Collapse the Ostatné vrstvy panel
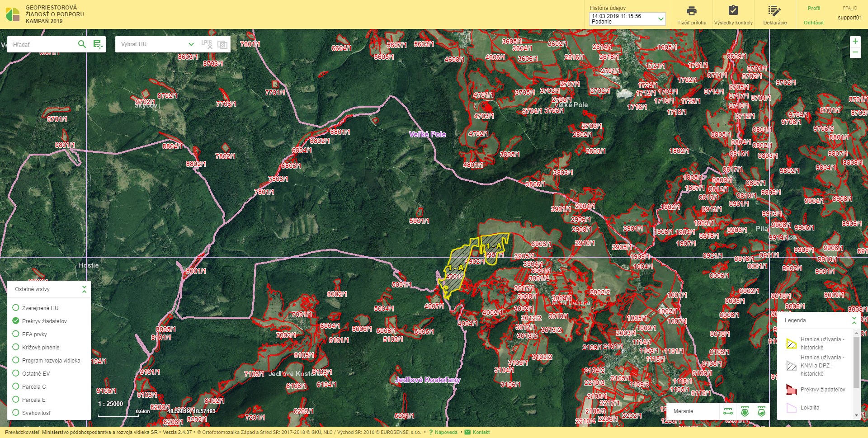This screenshot has height=438, width=868. (84, 289)
